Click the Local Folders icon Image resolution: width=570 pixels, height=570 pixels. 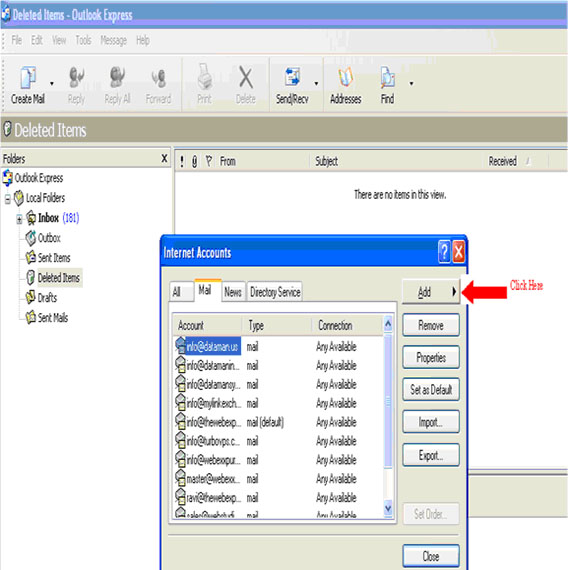pos(19,198)
